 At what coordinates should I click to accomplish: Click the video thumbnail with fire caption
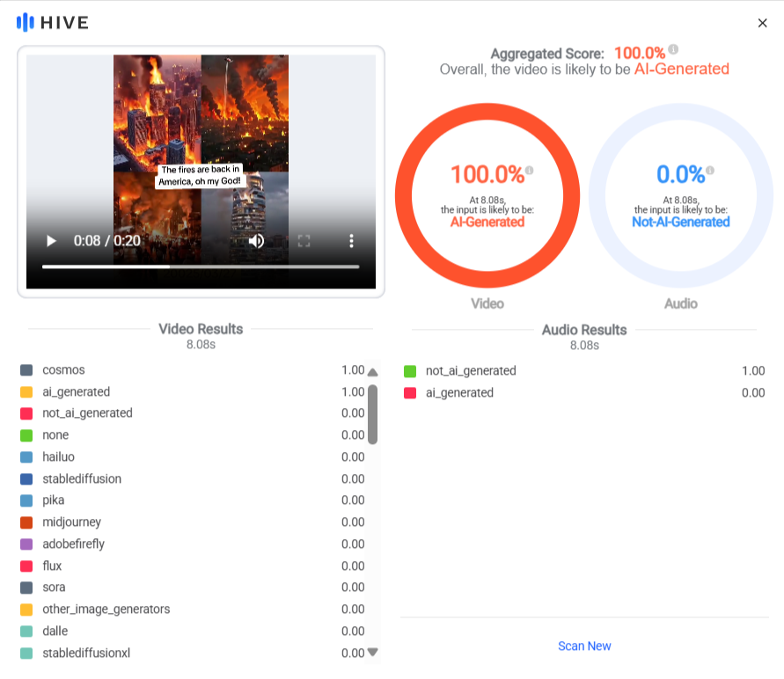[x=201, y=160]
